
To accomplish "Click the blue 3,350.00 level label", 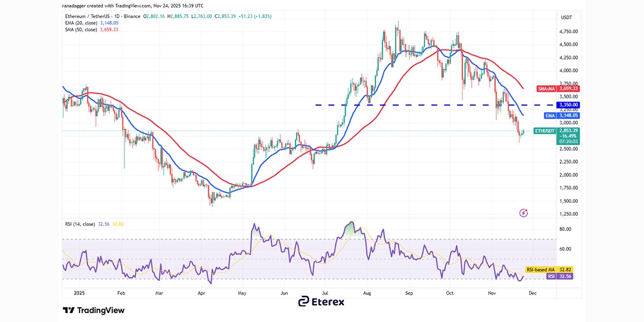I will click(560, 105).
